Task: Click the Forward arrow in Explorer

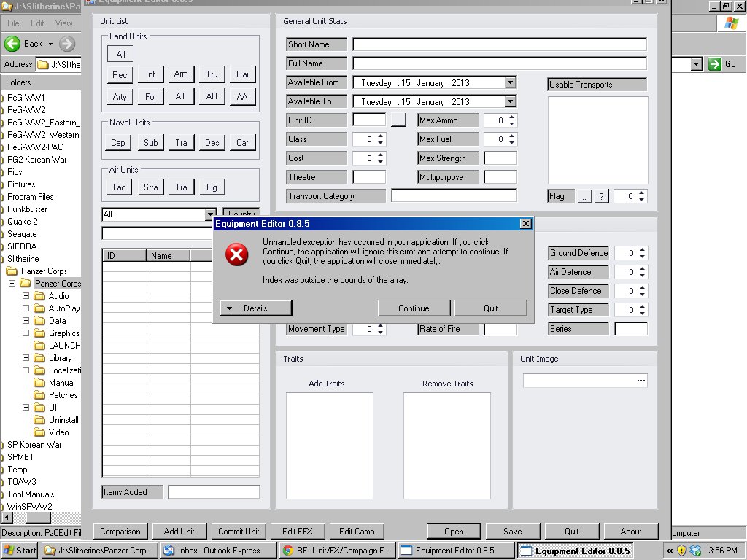Action: tap(67, 44)
